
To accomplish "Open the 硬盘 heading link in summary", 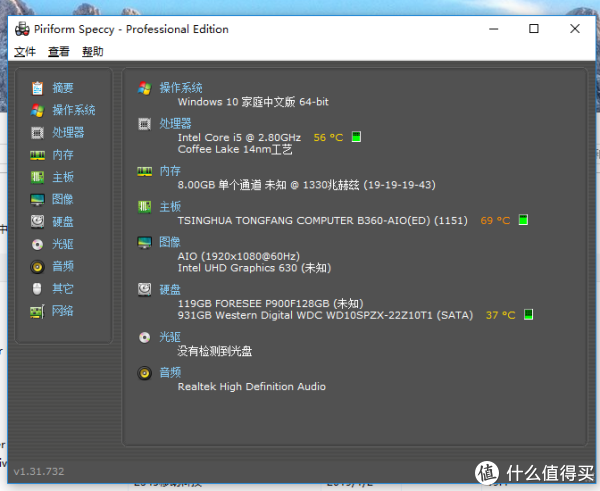I will (170, 290).
